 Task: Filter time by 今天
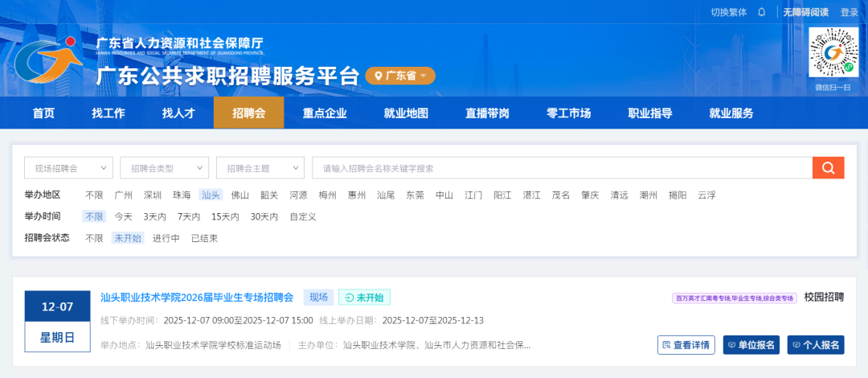tap(124, 216)
